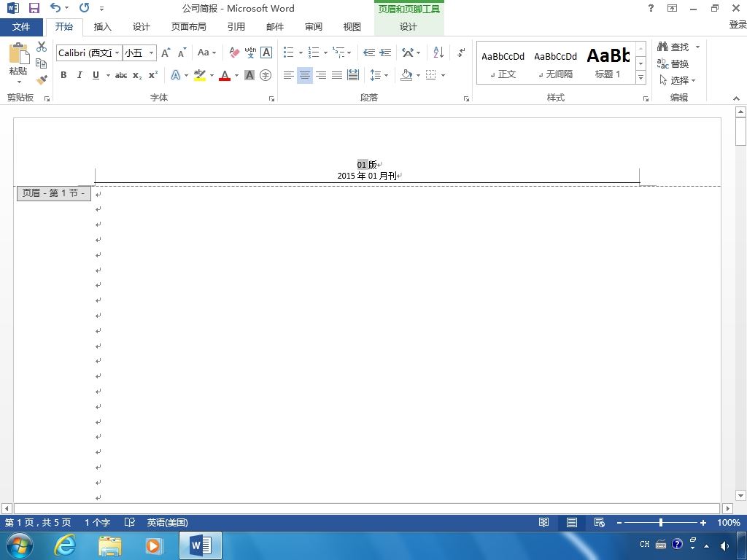The height and width of the screenshot is (560, 747).
Task: Open font dialog launcher
Action: coord(271,98)
